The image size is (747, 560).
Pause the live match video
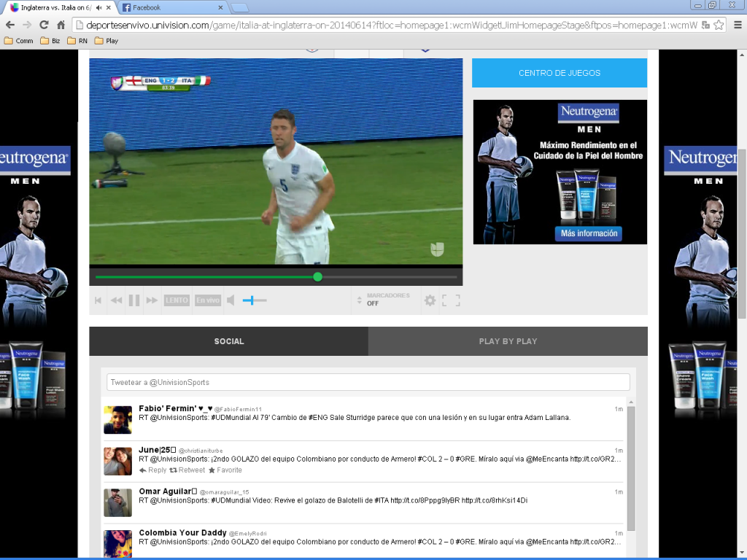click(134, 300)
